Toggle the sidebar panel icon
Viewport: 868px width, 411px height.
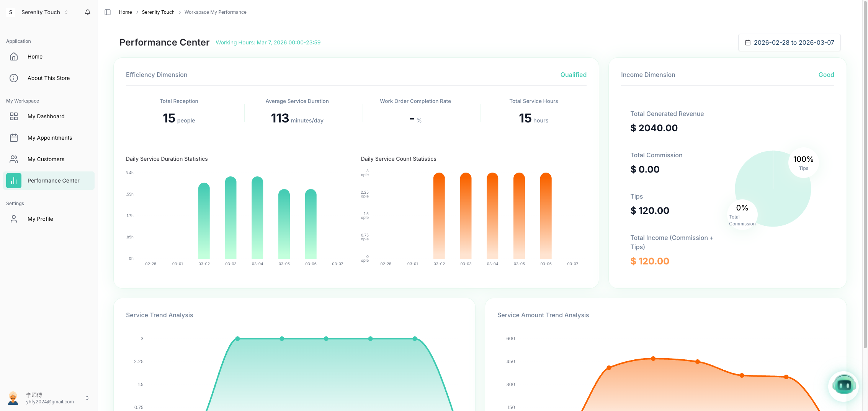[108, 12]
